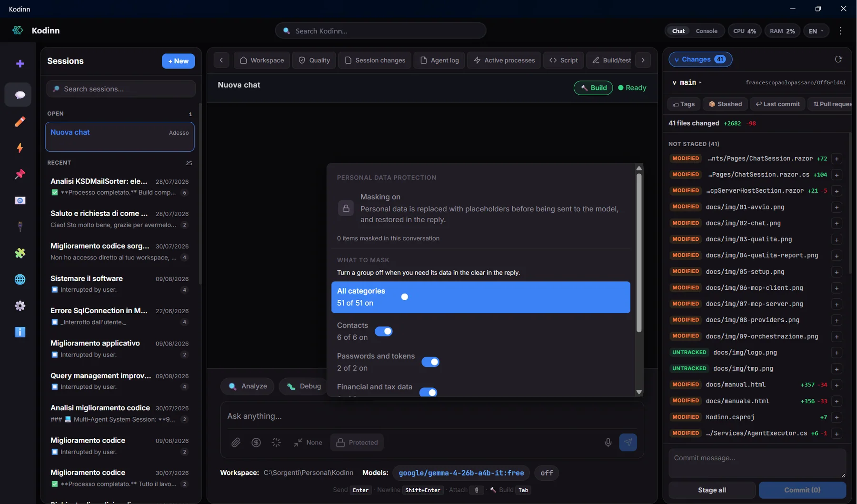Click the purple plus icon in sidebar
Image resolution: width=857 pixels, height=504 pixels.
pyautogui.click(x=20, y=63)
